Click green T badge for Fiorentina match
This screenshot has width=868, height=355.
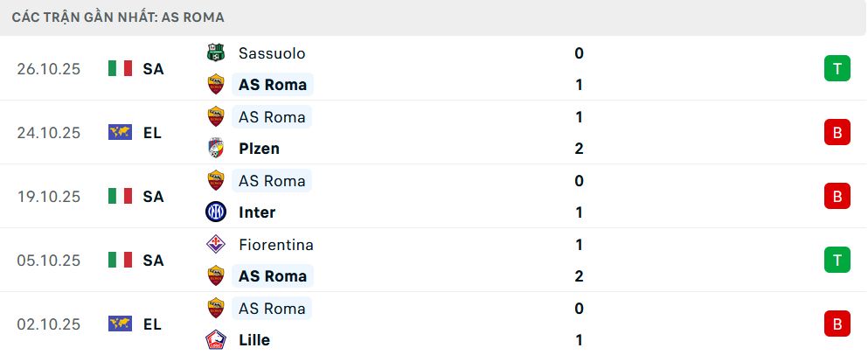[837, 260]
